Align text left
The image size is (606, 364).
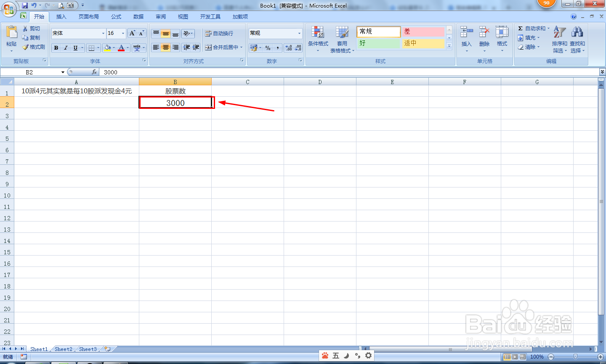(156, 47)
